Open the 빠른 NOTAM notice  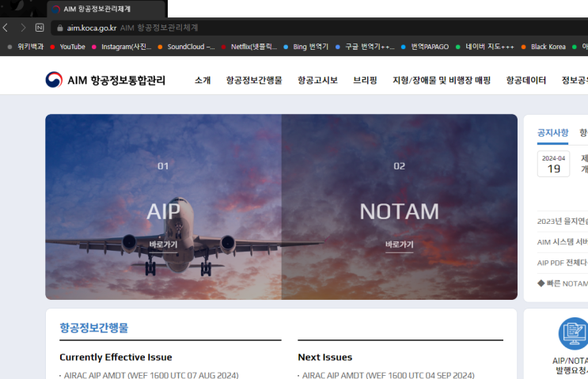(563, 283)
